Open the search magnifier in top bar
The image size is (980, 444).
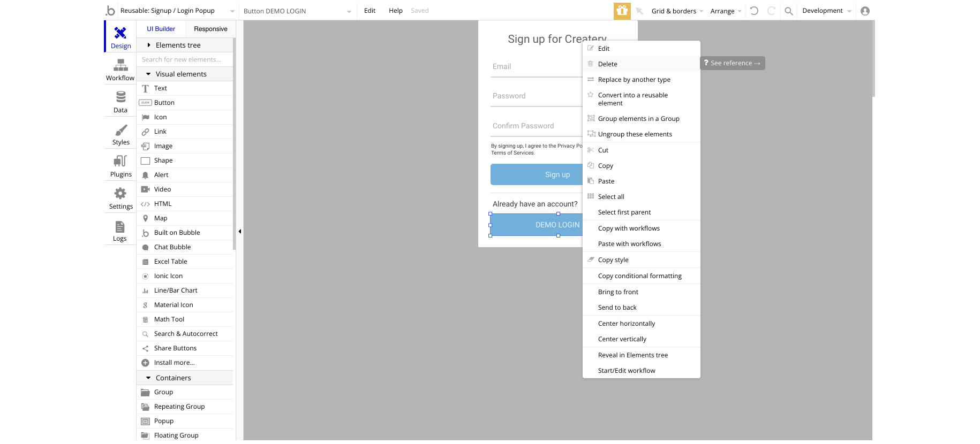click(789, 11)
